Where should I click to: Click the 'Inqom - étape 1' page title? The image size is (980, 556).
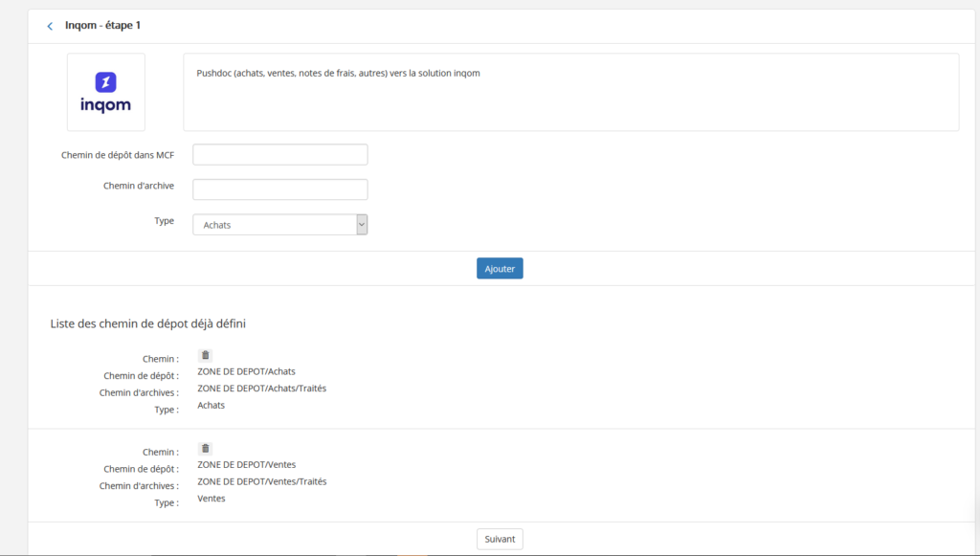[102, 25]
